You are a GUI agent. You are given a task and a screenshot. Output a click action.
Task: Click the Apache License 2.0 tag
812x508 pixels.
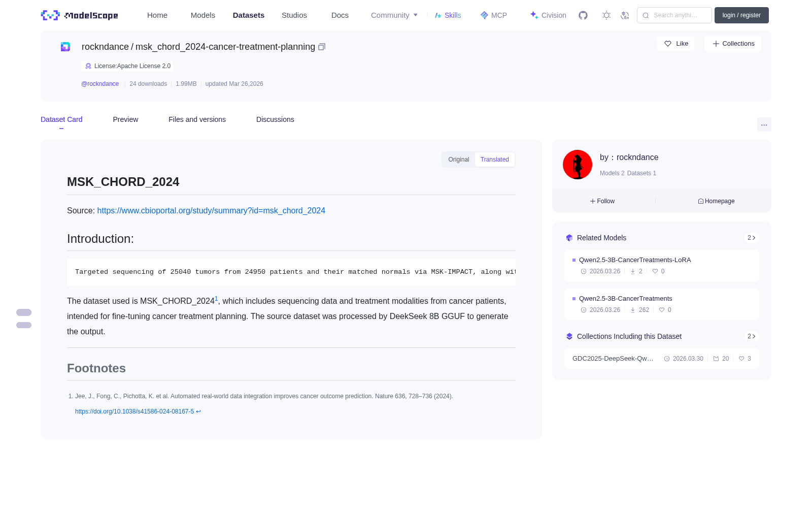pyautogui.click(x=127, y=66)
